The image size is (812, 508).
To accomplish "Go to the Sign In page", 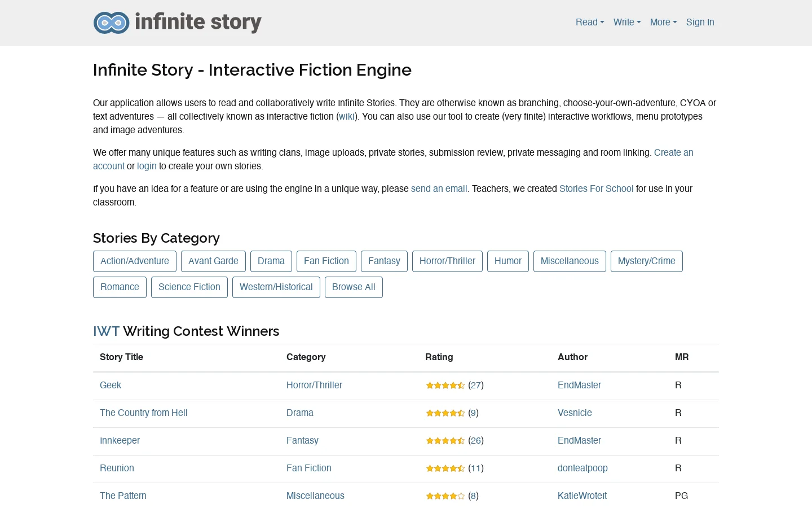I will coord(700,23).
